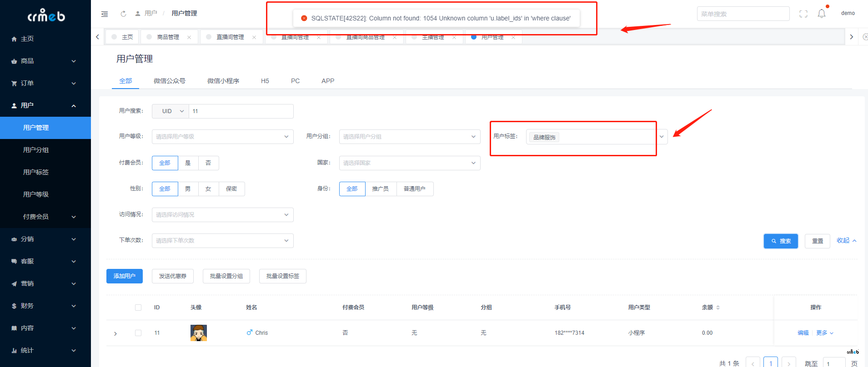Open the 用户分组 dropdown
868x367 pixels.
coord(410,137)
